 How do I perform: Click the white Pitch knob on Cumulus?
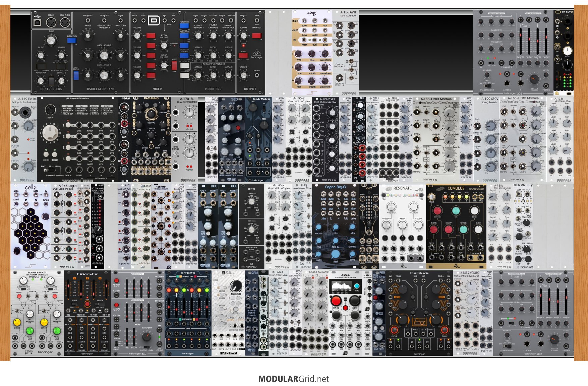(x=474, y=210)
